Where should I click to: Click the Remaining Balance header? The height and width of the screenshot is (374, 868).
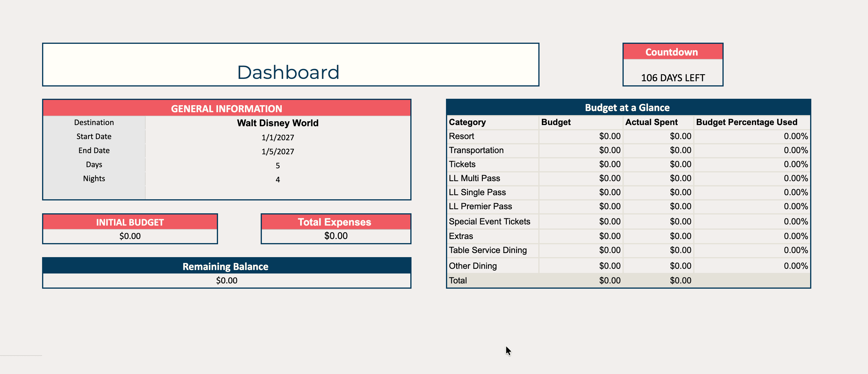(226, 266)
